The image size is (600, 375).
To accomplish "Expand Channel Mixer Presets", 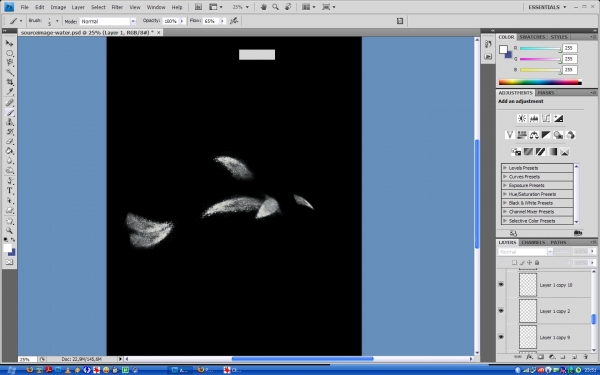I will pos(505,212).
